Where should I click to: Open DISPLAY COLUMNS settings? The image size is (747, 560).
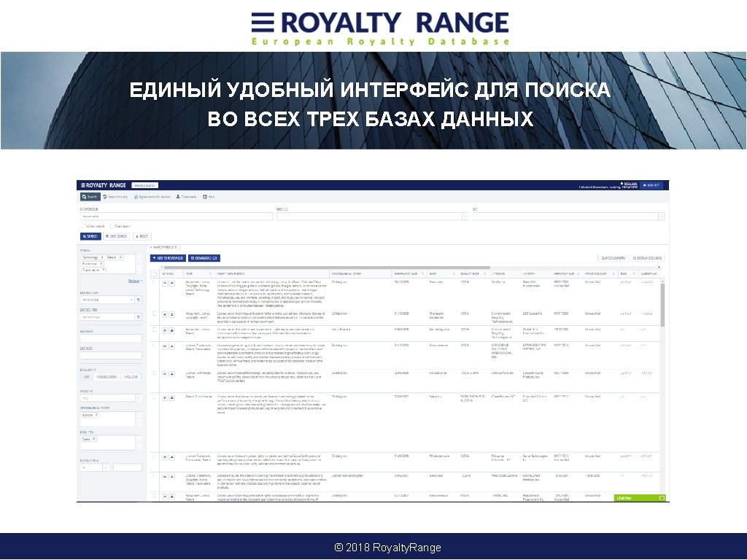pyautogui.click(x=647, y=258)
